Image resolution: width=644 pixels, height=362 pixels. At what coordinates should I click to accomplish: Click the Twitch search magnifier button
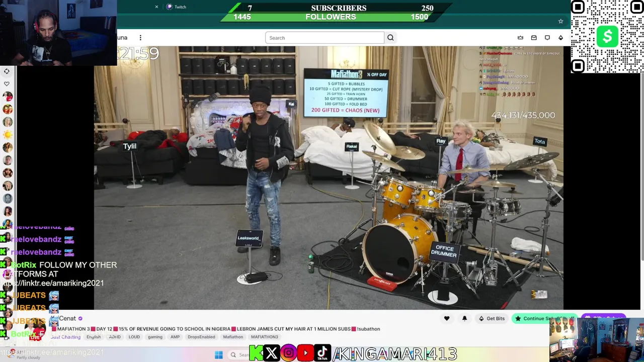(390, 38)
